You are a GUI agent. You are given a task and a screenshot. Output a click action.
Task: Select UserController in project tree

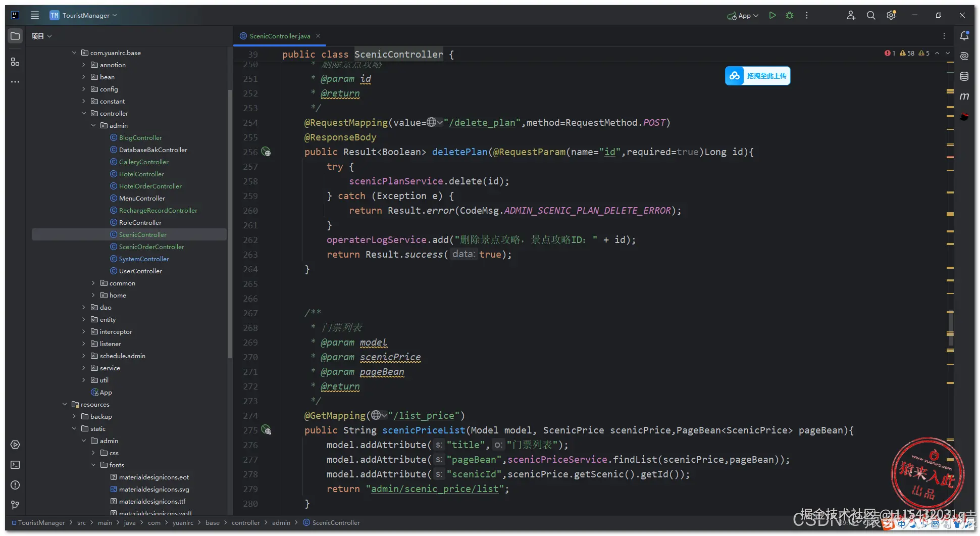pyautogui.click(x=140, y=271)
